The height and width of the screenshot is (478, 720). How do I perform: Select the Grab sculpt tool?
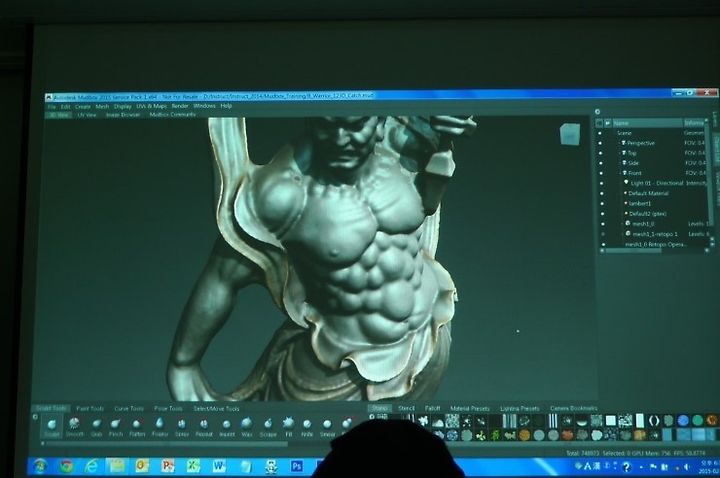(x=96, y=427)
